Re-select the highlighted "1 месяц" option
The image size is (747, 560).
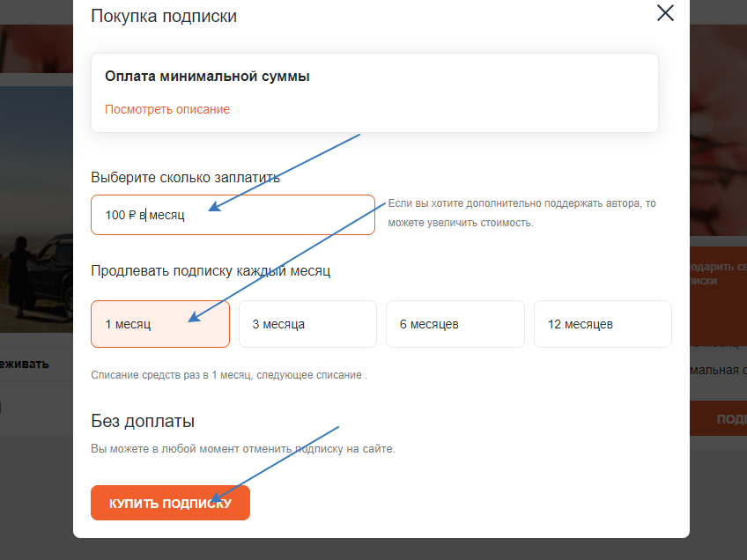coord(159,324)
